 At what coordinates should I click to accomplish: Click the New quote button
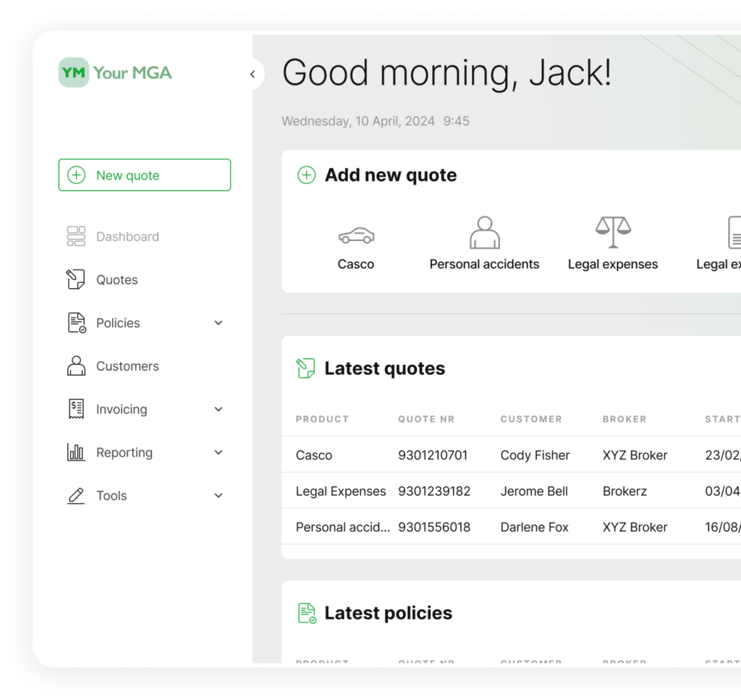[x=145, y=175]
